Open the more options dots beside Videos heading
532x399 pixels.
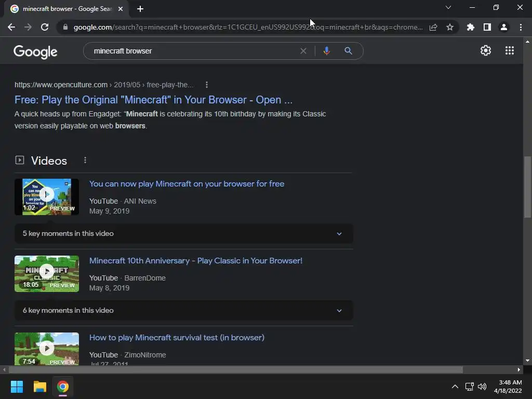tap(85, 160)
